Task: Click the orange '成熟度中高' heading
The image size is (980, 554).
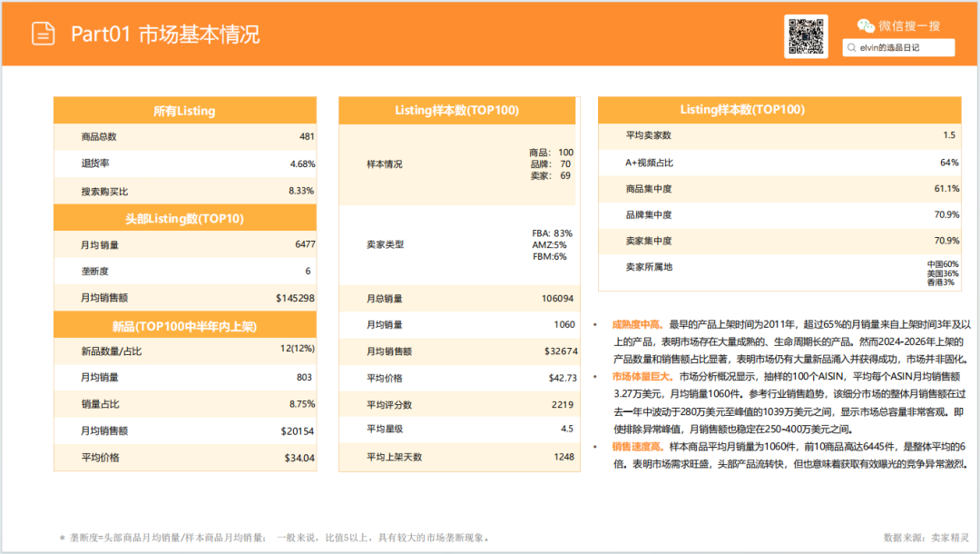Action: (638, 324)
